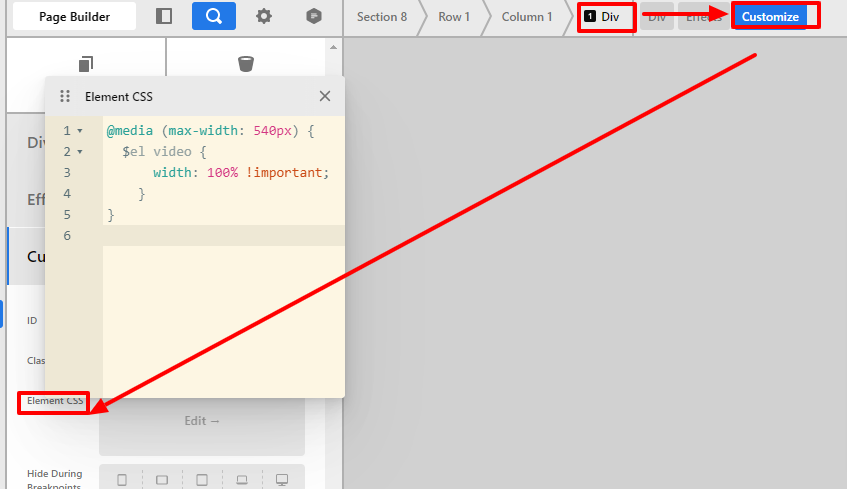This screenshot has width=847, height=489.
Task: Grab the Element CSS panel drag handle
Action: pyautogui.click(x=65, y=97)
